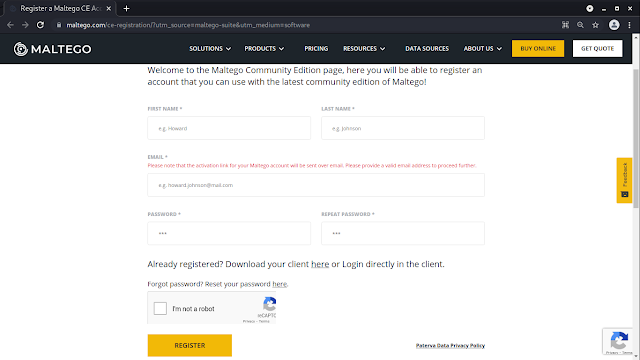Expand the Solutions menu
The height and width of the screenshot is (360, 640).
(210, 49)
